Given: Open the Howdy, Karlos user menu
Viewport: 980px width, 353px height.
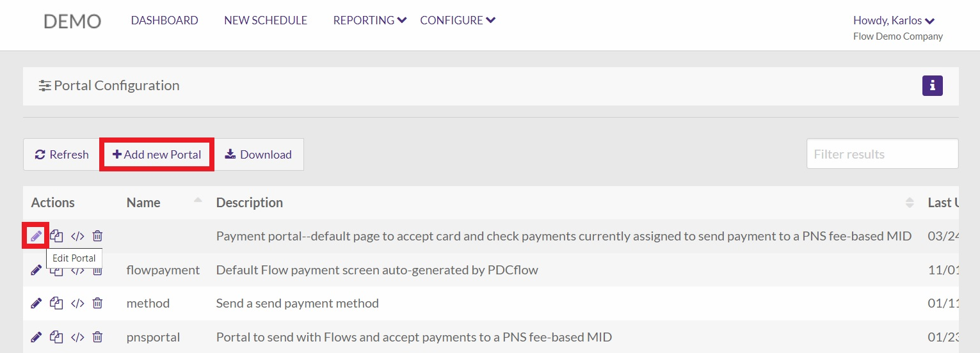Looking at the screenshot, I should (x=894, y=20).
